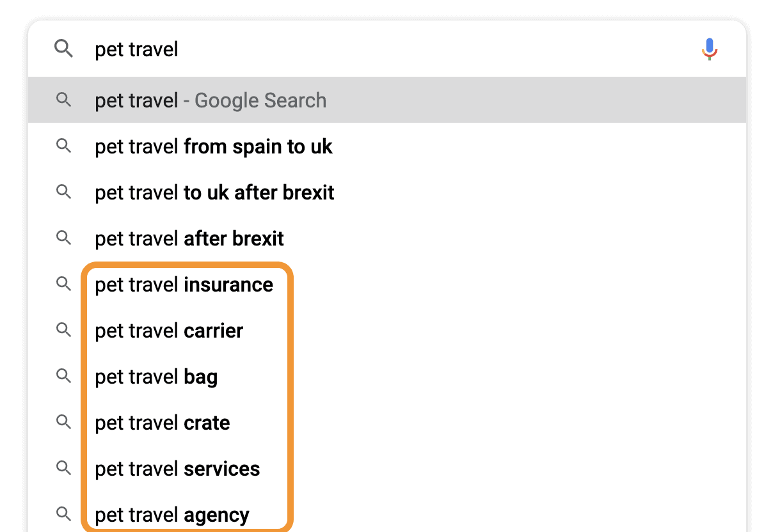Select the 'pet travel bag' suggestion
773x532 pixels.
point(156,377)
